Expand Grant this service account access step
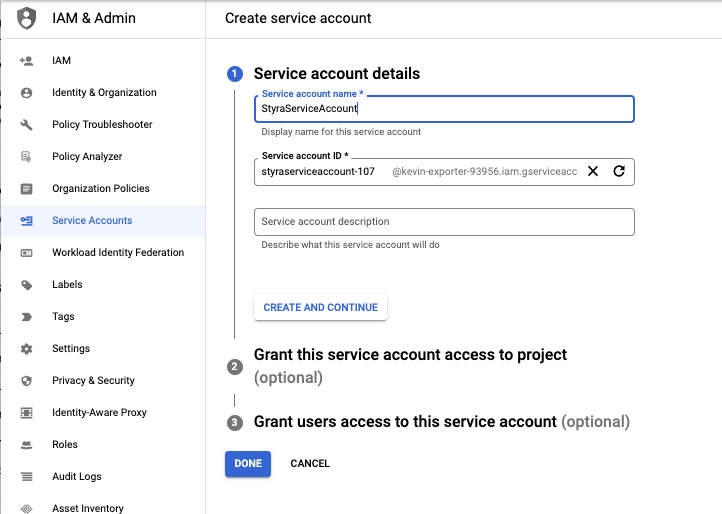 point(410,366)
